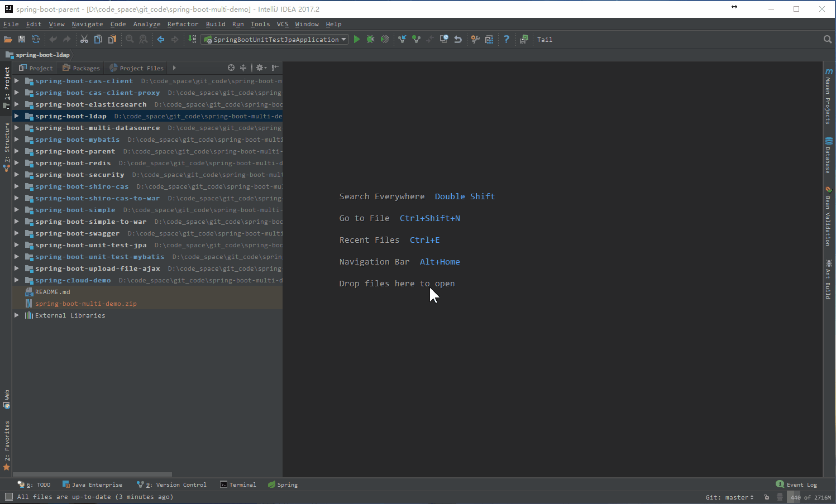The width and height of the screenshot is (836, 504).
Task: Click the Git: master branch widget
Action: click(x=729, y=497)
